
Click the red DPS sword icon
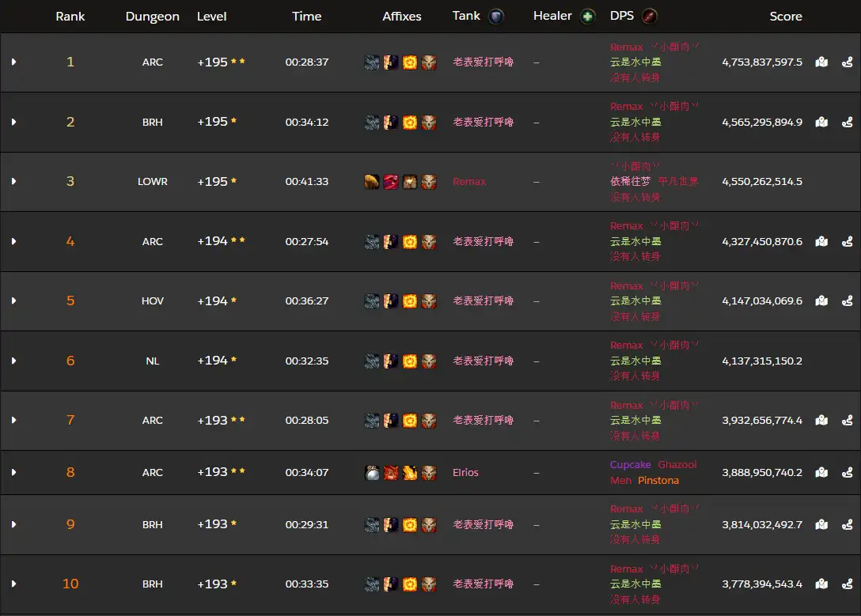tap(649, 17)
